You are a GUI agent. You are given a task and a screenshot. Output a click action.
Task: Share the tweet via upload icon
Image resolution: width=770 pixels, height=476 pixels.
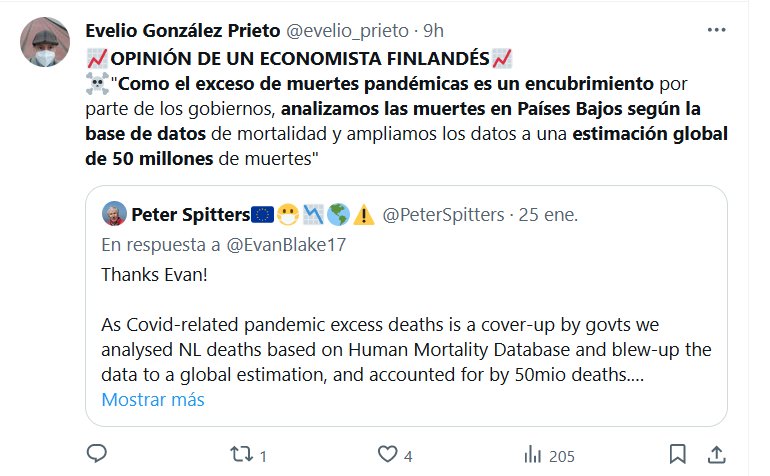pyautogui.click(x=716, y=455)
